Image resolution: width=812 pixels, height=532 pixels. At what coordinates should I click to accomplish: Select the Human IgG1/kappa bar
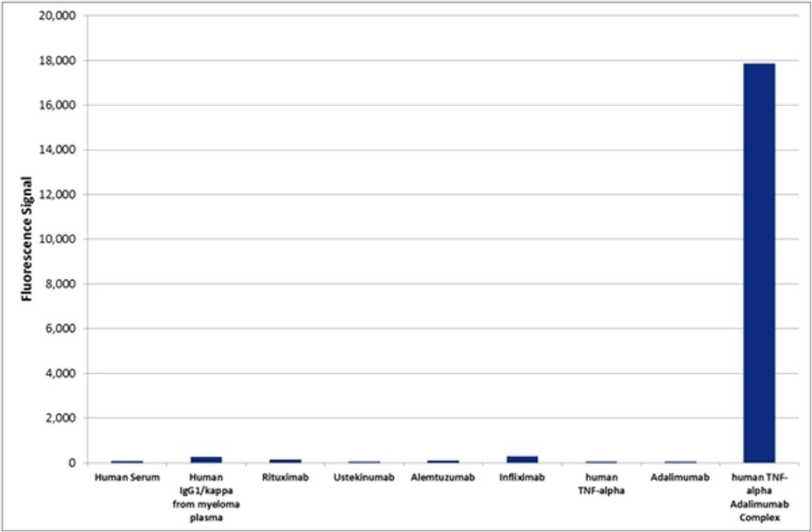pyautogui.click(x=205, y=458)
